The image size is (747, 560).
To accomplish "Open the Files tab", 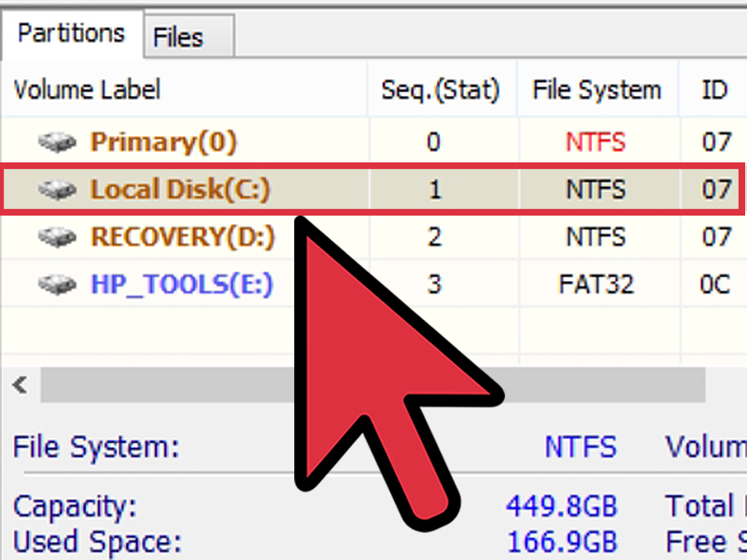I will coord(190,36).
